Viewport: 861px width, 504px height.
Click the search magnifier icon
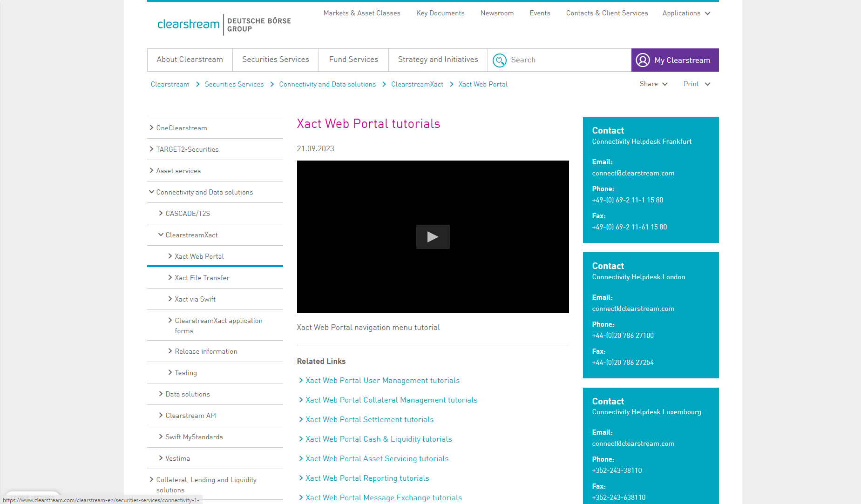(x=500, y=60)
